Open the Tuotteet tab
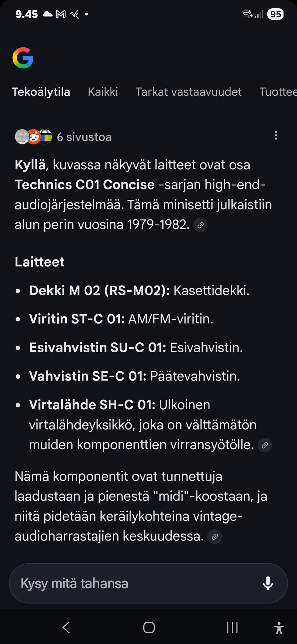This screenshot has width=297, height=644. coord(278,92)
